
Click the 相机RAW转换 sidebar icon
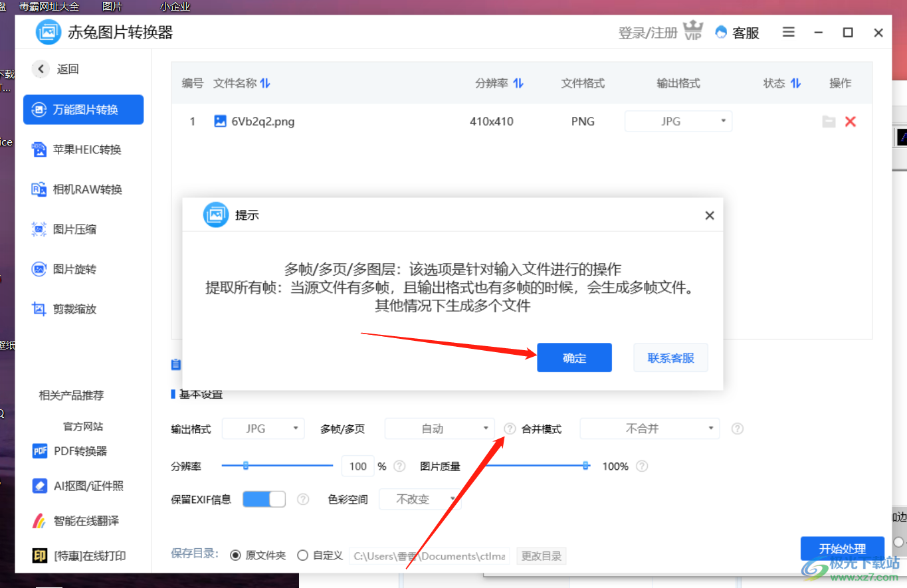pyautogui.click(x=39, y=189)
